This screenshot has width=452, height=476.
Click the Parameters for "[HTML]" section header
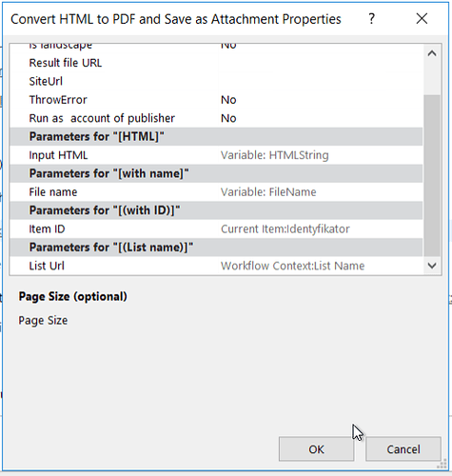click(x=216, y=136)
